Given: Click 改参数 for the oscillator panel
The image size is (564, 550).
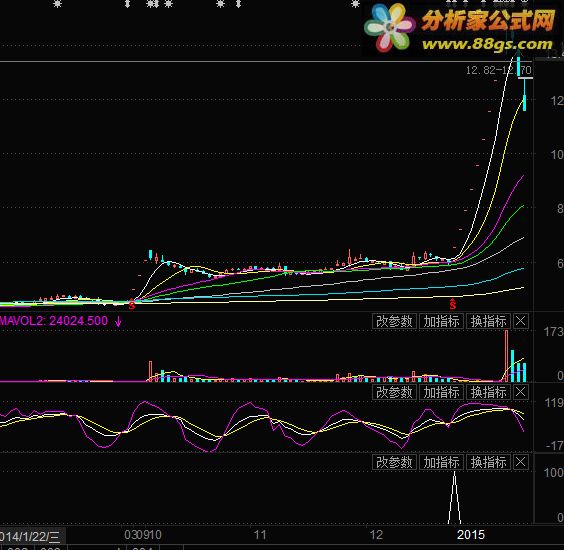Looking at the screenshot, I should pos(394,392).
